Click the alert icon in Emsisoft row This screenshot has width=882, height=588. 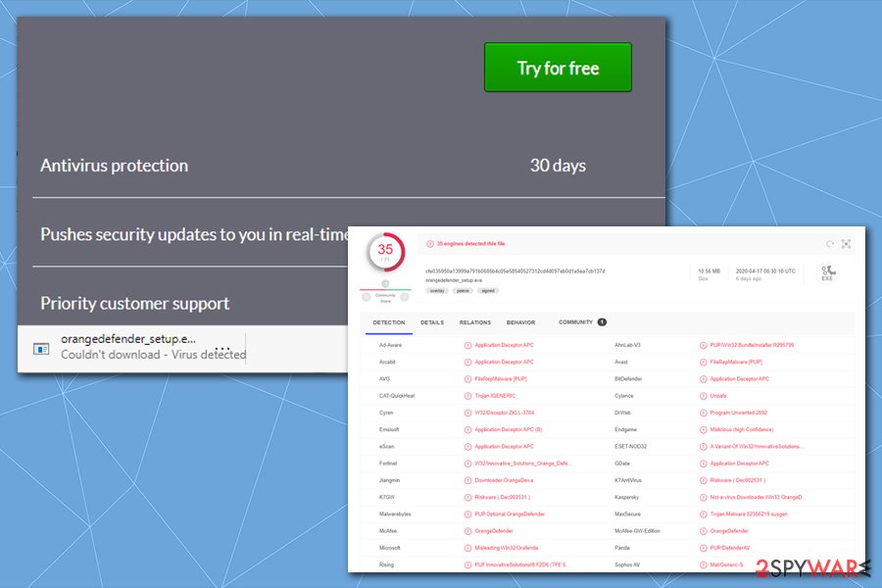tap(467, 429)
